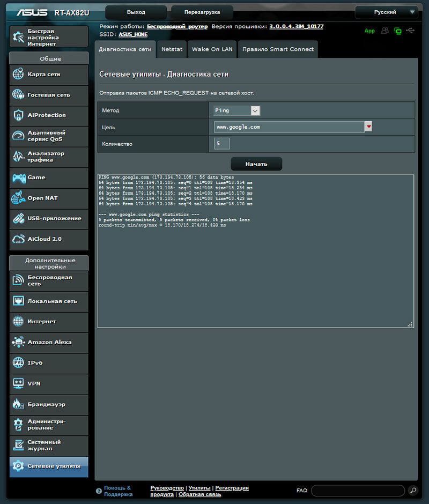Open USB-приложение icon
Image resolution: width=429 pixels, height=504 pixels.
(x=18, y=218)
